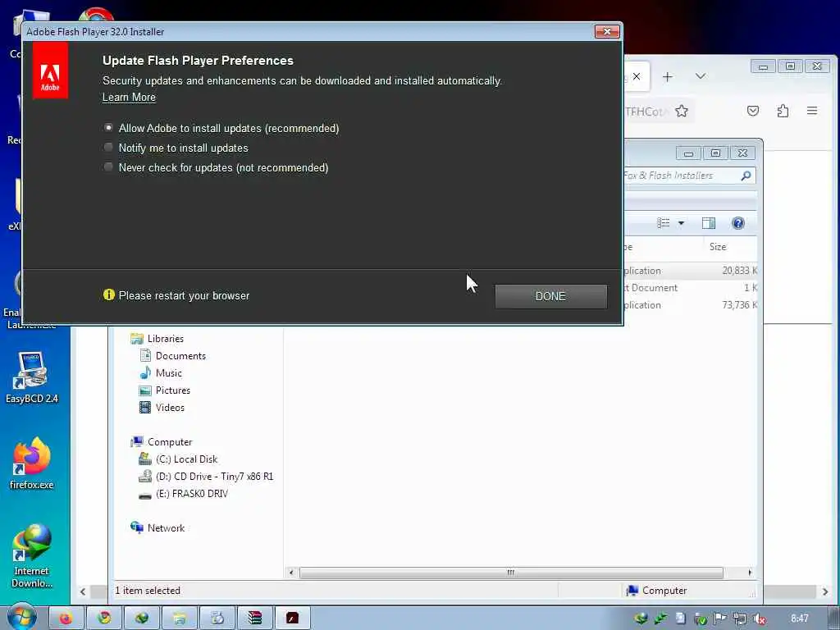Click Firefox bottom scrollbar right arrow

(825, 591)
